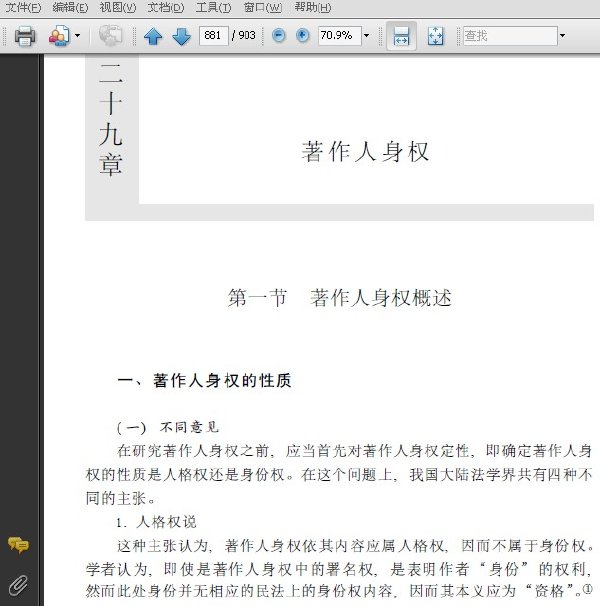Click subheading （一）不同意见

click(168, 427)
